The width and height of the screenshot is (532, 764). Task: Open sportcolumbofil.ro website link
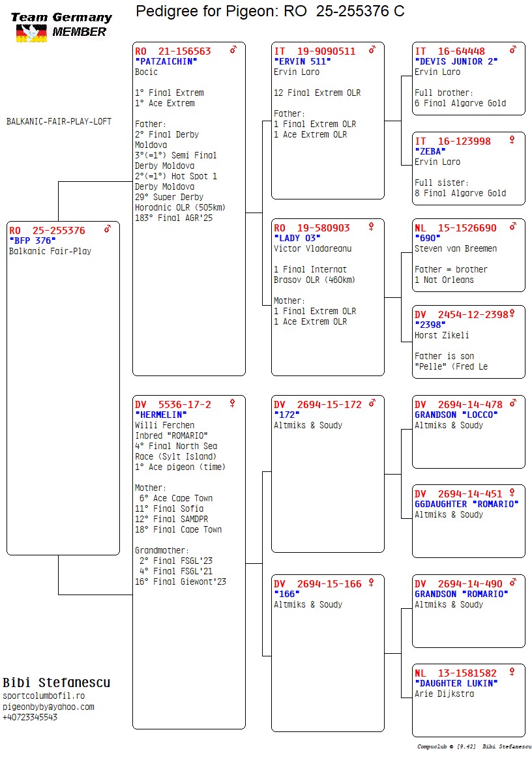[x=44, y=696]
